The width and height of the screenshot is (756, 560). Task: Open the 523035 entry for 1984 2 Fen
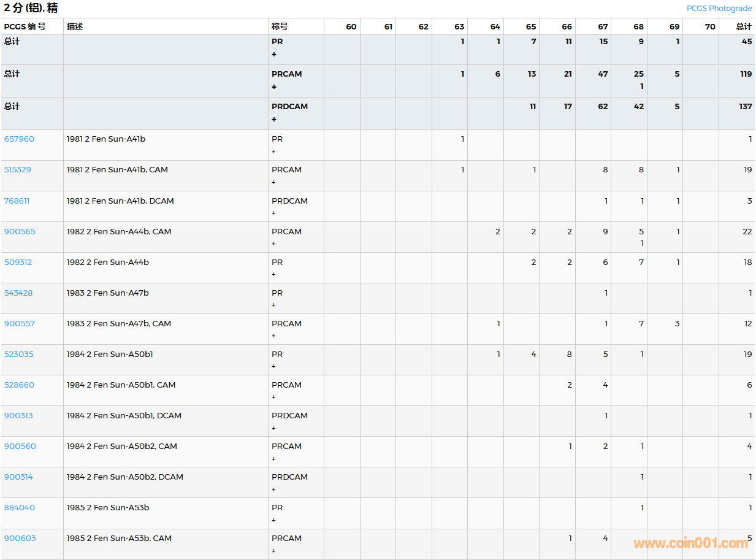(18, 354)
